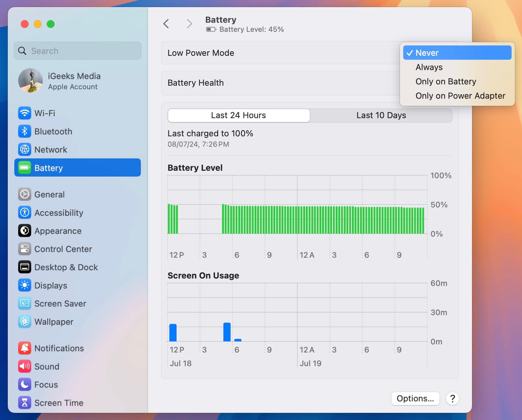The width and height of the screenshot is (522, 420).
Task: Open the Network globe icon
Action: [x=25, y=150]
